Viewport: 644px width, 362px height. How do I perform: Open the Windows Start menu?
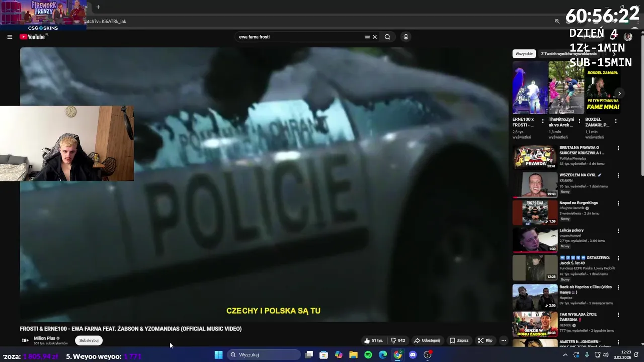coord(218,355)
